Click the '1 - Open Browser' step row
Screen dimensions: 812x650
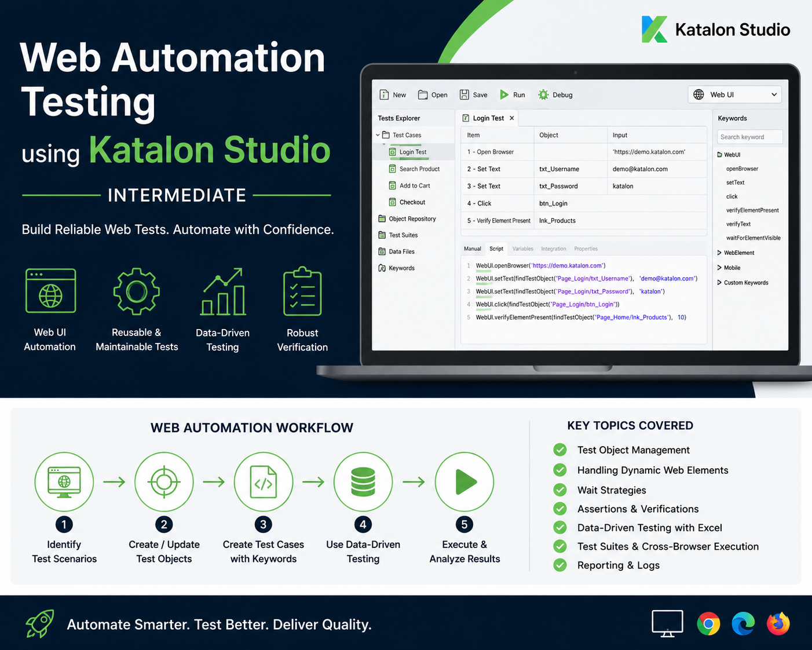[x=584, y=152]
